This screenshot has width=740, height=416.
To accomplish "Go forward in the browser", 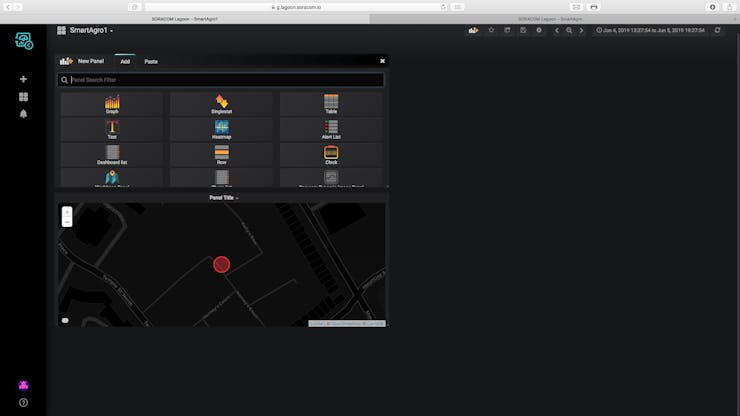I will click(x=18, y=7).
